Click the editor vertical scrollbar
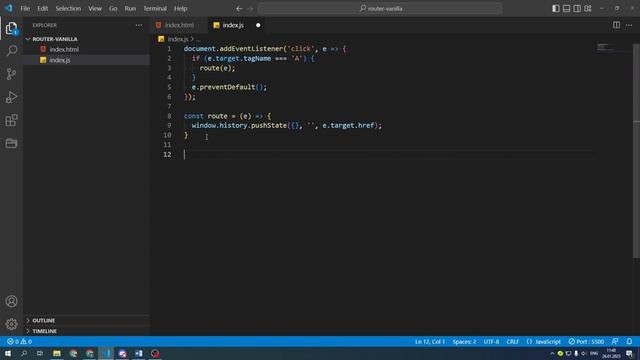 pyautogui.click(x=636, y=151)
